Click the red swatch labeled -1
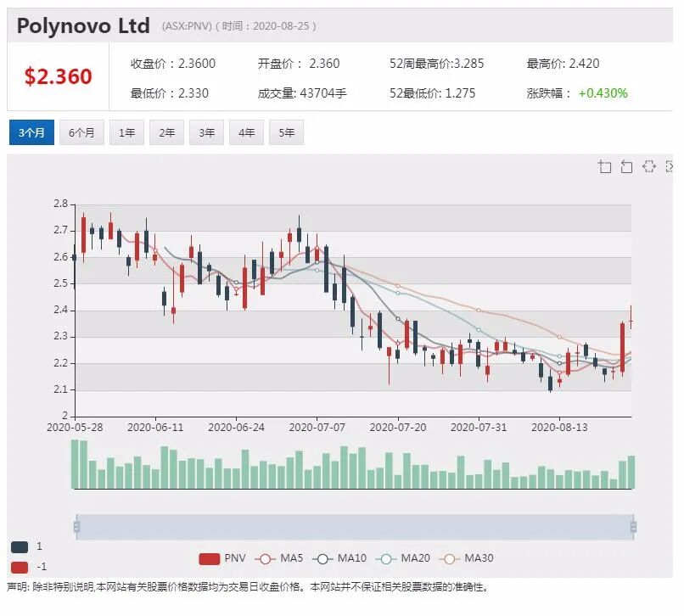The image size is (684, 616). click(20, 567)
